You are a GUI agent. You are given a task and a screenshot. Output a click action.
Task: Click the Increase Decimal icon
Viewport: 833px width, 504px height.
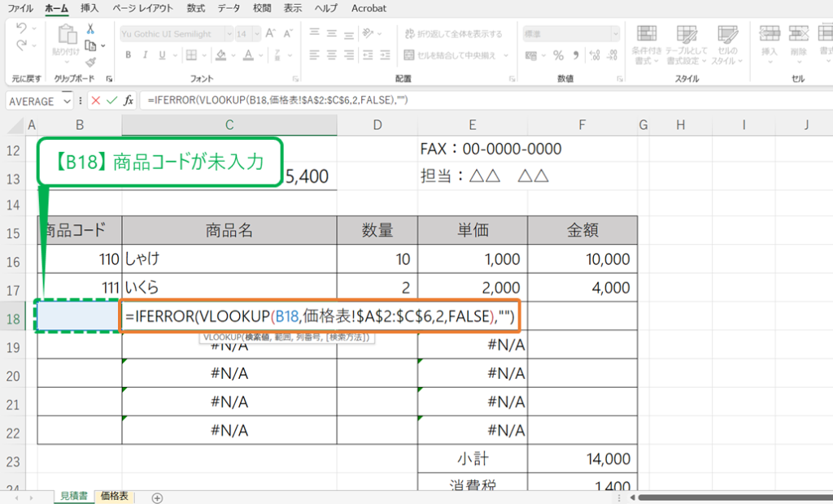tap(595, 56)
